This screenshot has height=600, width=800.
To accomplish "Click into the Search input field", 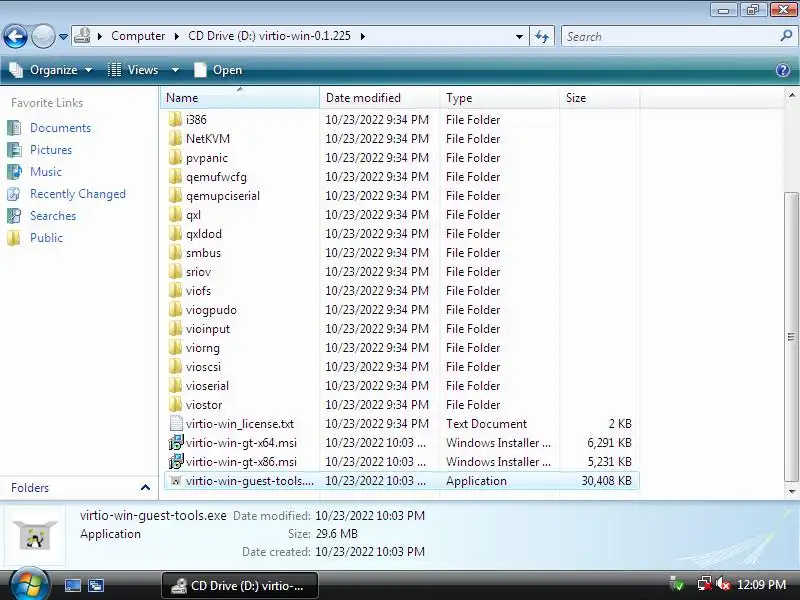I will coord(671,36).
